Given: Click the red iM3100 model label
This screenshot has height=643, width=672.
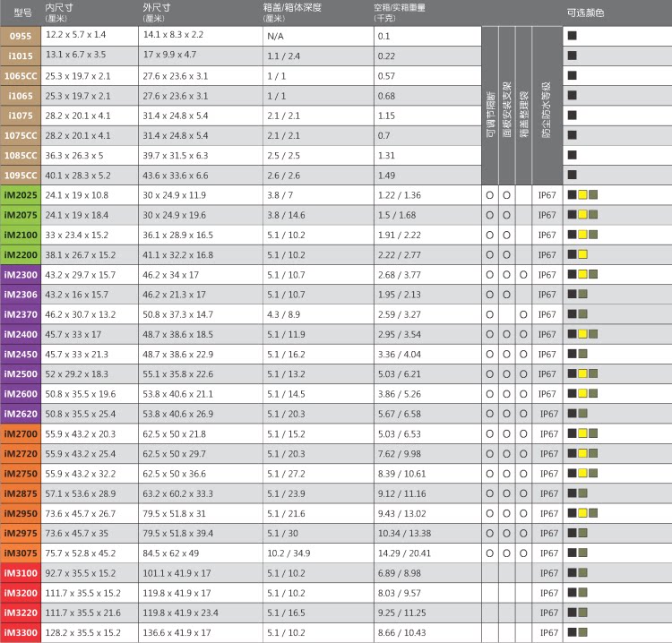Looking at the screenshot, I should [21, 573].
